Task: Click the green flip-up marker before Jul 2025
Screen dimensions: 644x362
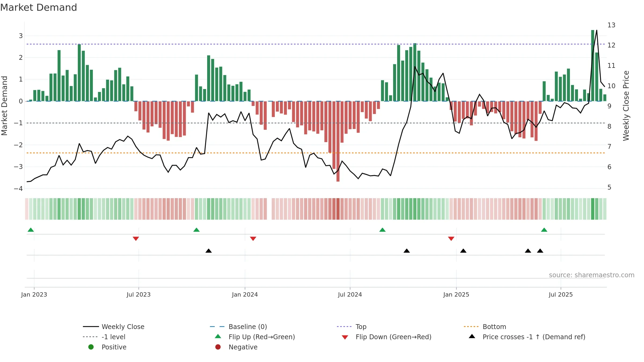Action: coord(544,230)
